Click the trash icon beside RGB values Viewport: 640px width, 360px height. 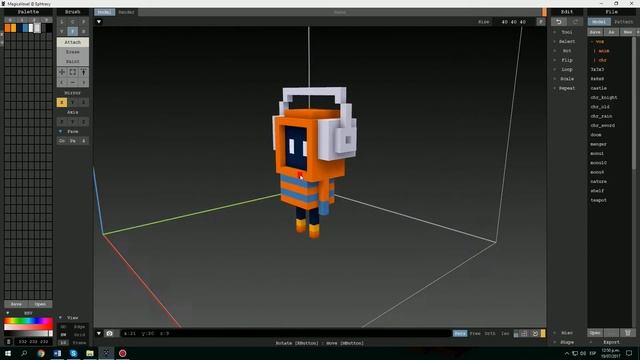point(9,342)
